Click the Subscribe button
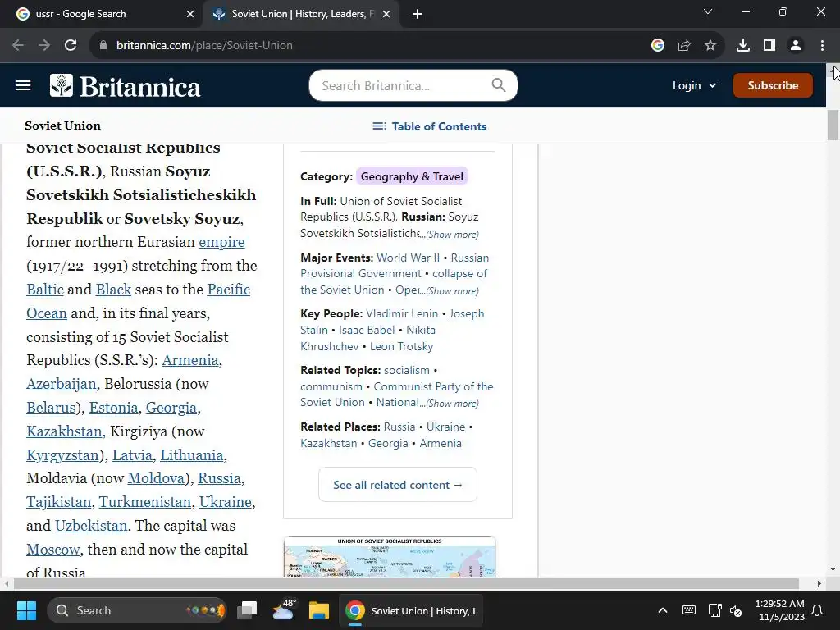 pyautogui.click(x=773, y=85)
